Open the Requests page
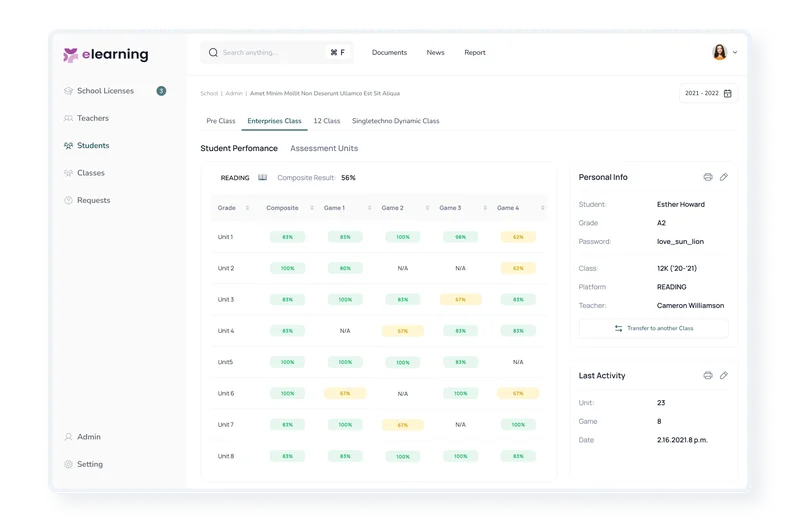Viewport: 800px width, 522px height. pos(93,201)
